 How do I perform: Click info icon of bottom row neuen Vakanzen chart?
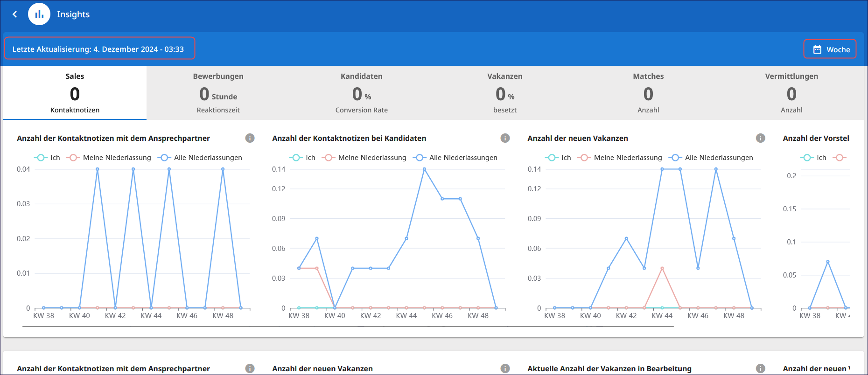(x=505, y=368)
